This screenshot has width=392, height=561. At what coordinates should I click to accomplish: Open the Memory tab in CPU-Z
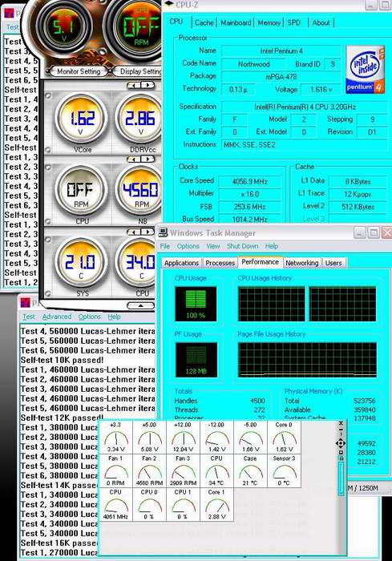coord(269,23)
